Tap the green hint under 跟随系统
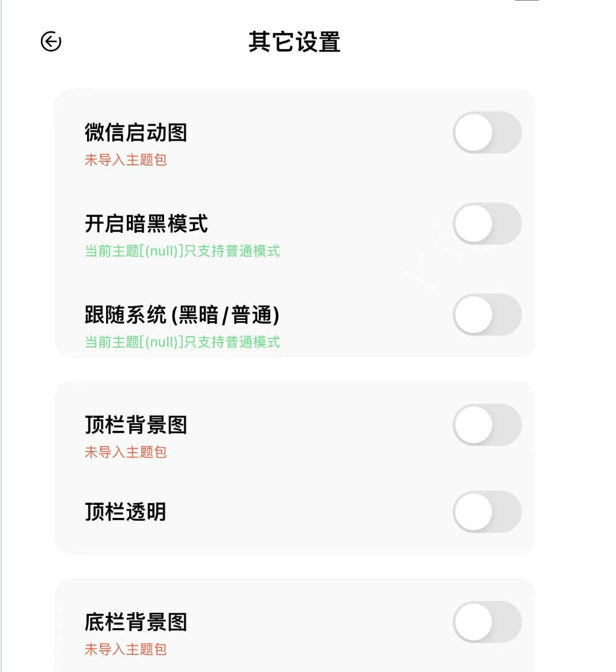Image resolution: width=616 pixels, height=672 pixels. click(x=182, y=342)
